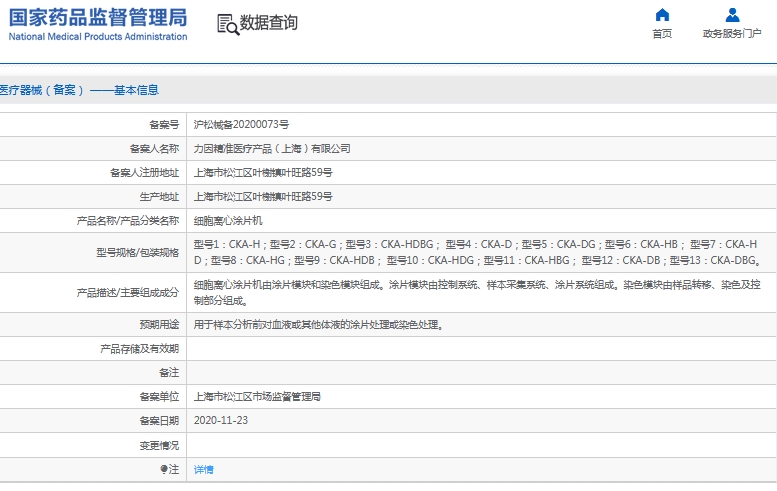The image size is (777, 491).
Task: Select the date 2020-11-23
Action: pyautogui.click(x=221, y=420)
